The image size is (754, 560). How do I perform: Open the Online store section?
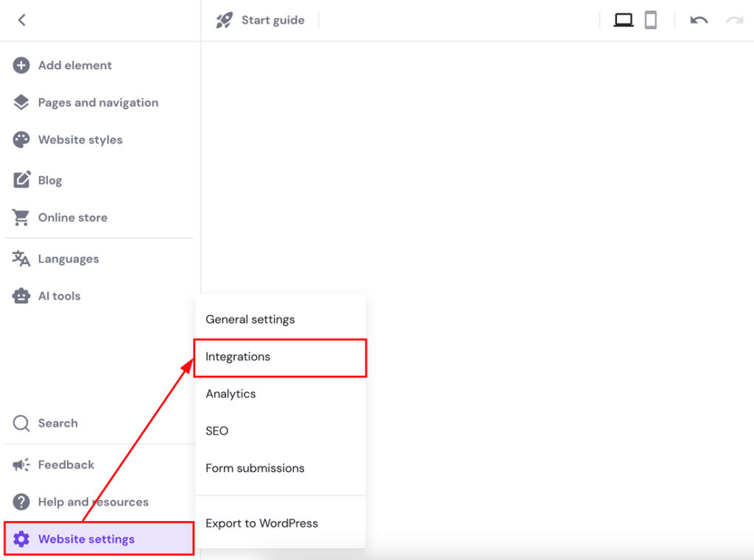(21, 217)
